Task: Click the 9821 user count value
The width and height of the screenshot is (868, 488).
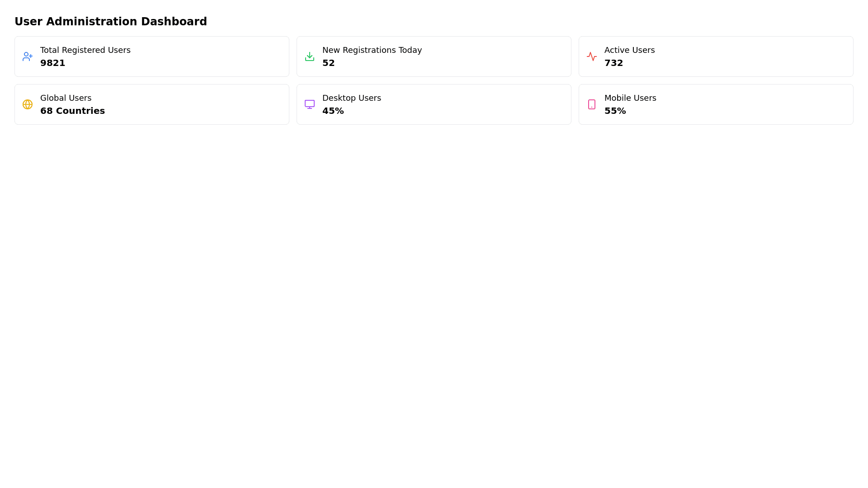Action: 52,63
